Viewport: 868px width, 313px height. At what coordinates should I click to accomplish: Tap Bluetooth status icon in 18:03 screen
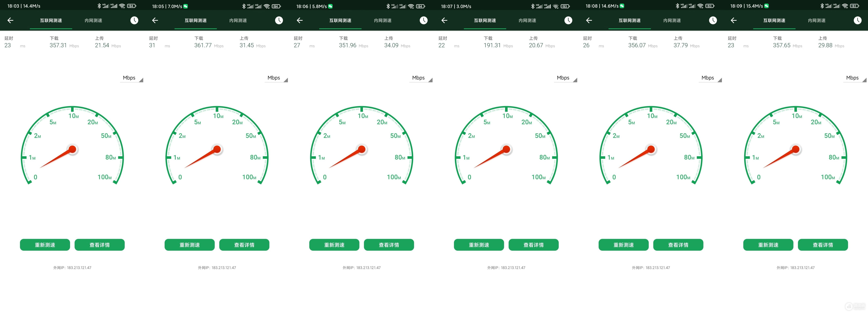(99, 6)
